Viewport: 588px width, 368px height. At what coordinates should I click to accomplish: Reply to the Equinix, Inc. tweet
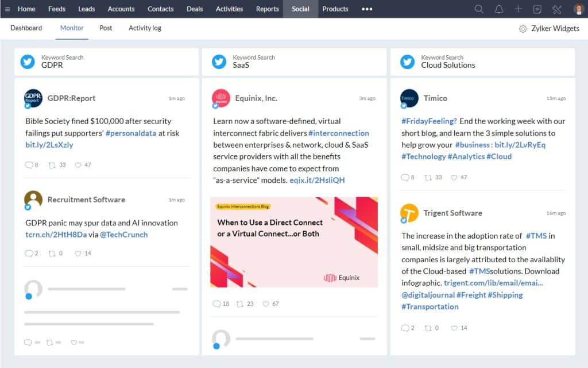[x=218, y=303]
